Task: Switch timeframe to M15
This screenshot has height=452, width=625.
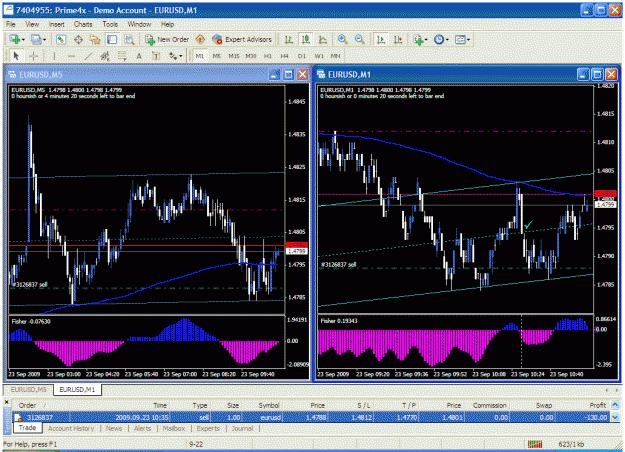Action: (x=234, y=56)
